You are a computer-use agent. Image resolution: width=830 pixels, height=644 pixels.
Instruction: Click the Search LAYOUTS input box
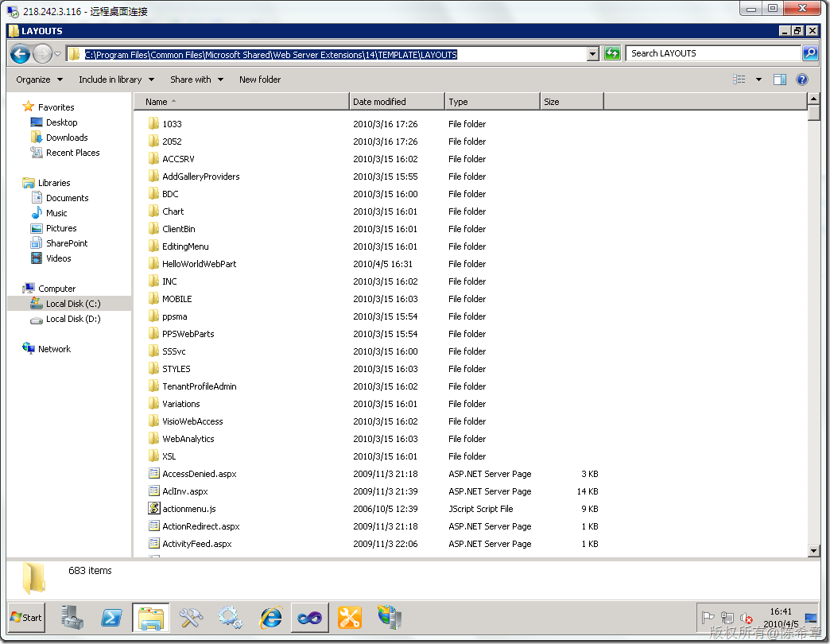pos(713,53)
